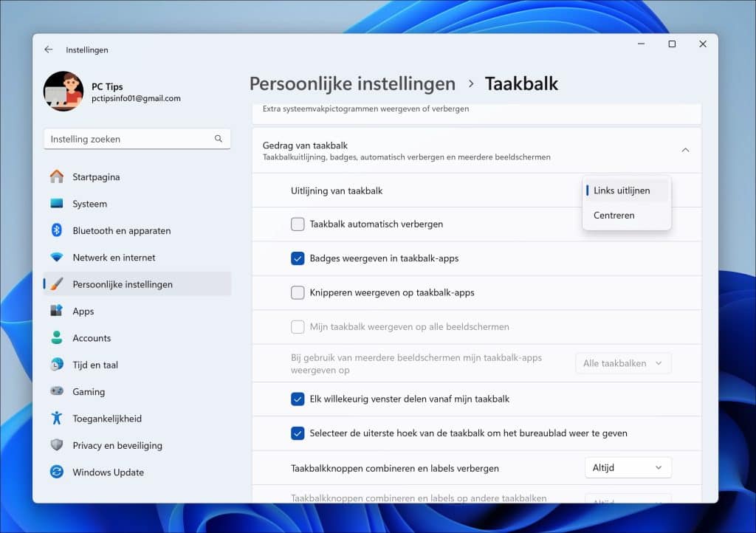
Task: Choose Centreren in the alignment menu
Action: (626, 216)
